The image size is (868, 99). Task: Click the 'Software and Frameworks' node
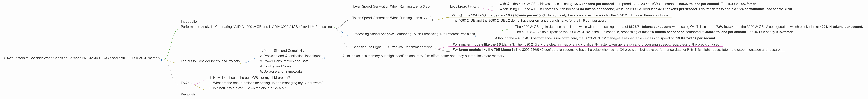[281, 71]
